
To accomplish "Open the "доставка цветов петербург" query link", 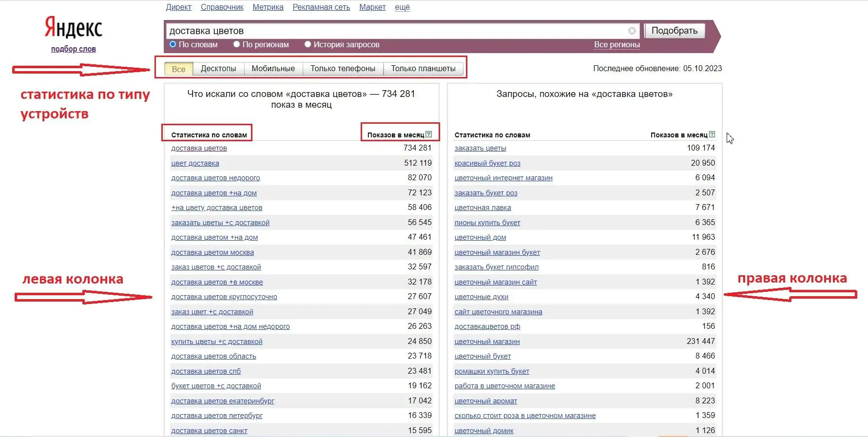I will click(217, 416).
